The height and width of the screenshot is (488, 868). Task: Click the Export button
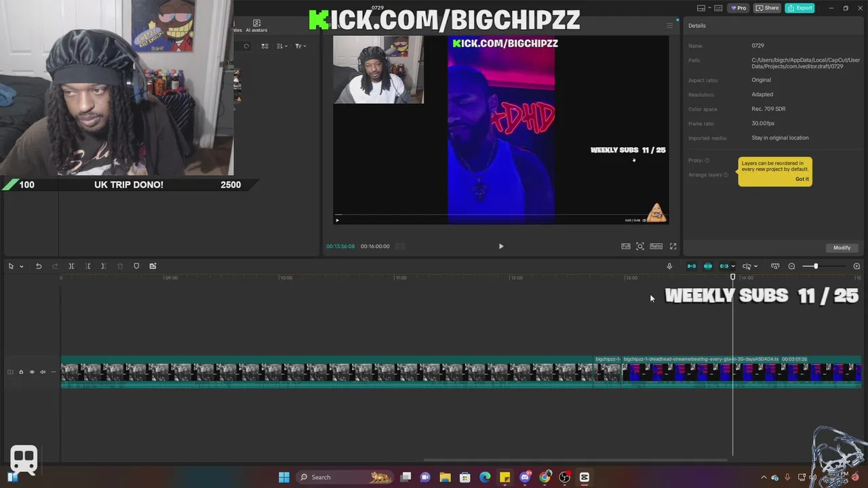pos(800,8)
